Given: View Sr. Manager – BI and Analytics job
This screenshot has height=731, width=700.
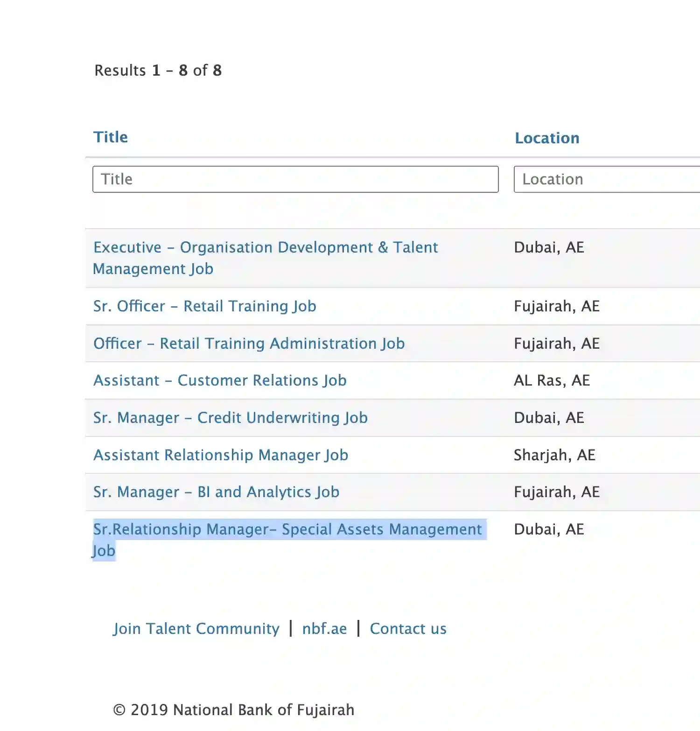Looking at the screenshot, I should pos(216,492).
